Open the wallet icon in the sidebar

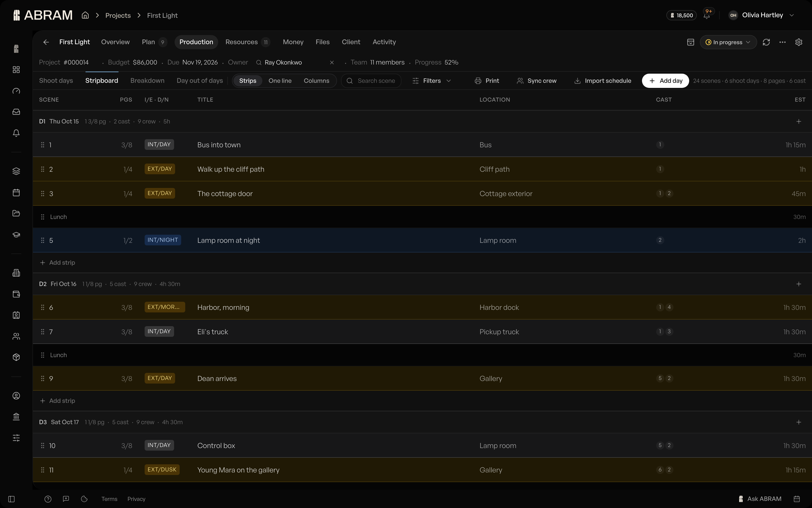[16, 294]
